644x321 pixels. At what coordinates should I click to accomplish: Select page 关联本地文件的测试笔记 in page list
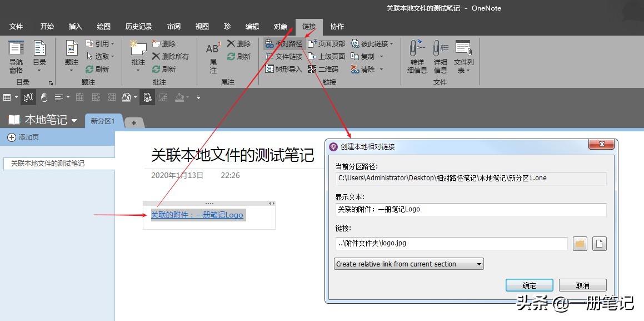[59, 163]
